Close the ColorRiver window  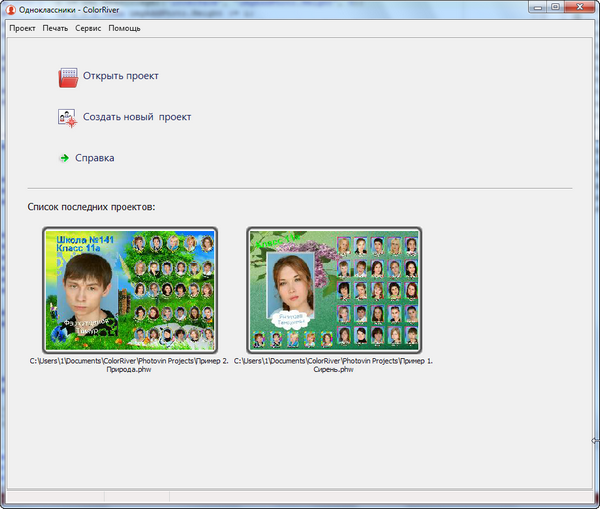point(580,7)
